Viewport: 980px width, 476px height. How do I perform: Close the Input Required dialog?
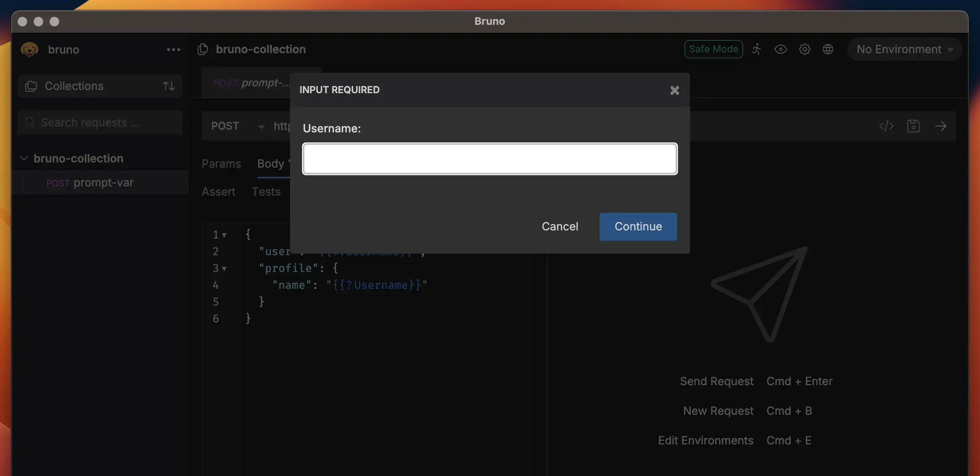tap(674, 90)
